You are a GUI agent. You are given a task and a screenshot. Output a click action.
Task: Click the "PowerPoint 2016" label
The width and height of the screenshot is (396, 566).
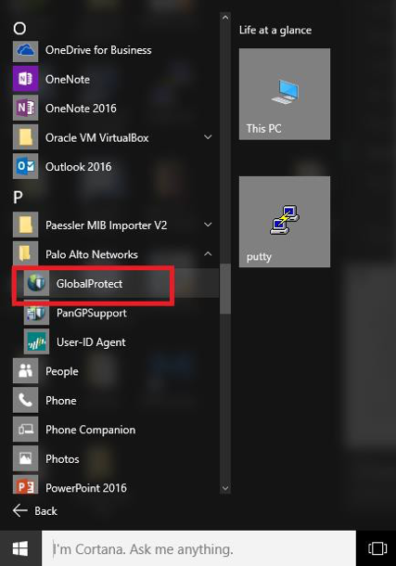click(x=86, y=488)
